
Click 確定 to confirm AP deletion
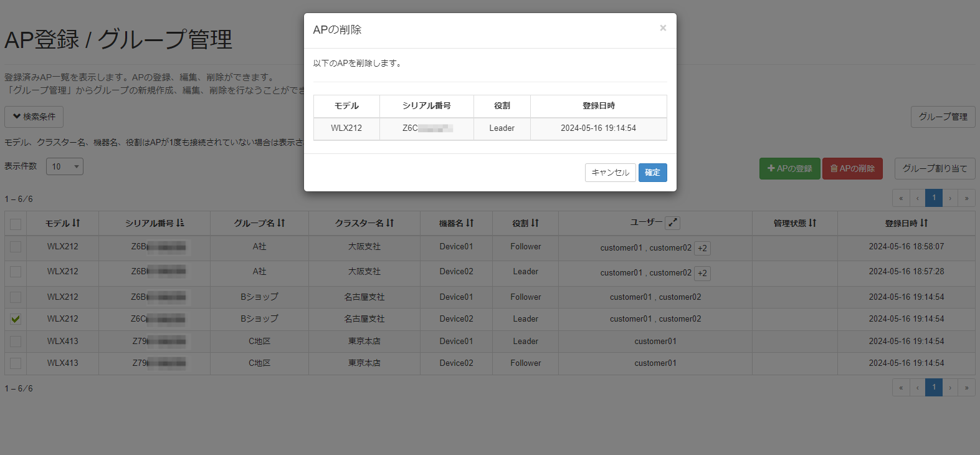point(652,173)
